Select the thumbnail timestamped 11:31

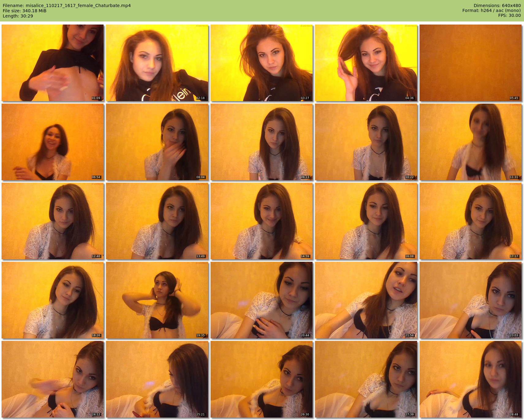click(x=471, y=142)
